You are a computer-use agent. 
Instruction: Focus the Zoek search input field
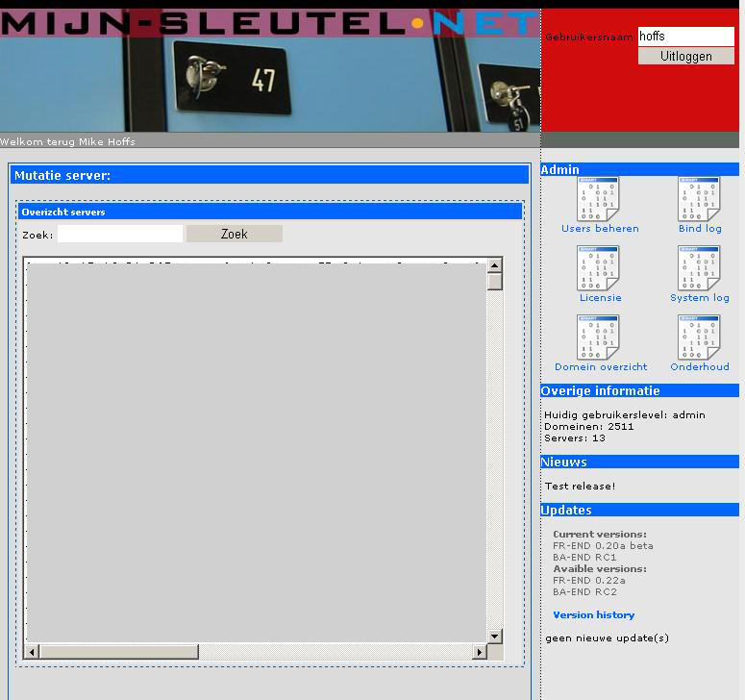pos(120,234)
